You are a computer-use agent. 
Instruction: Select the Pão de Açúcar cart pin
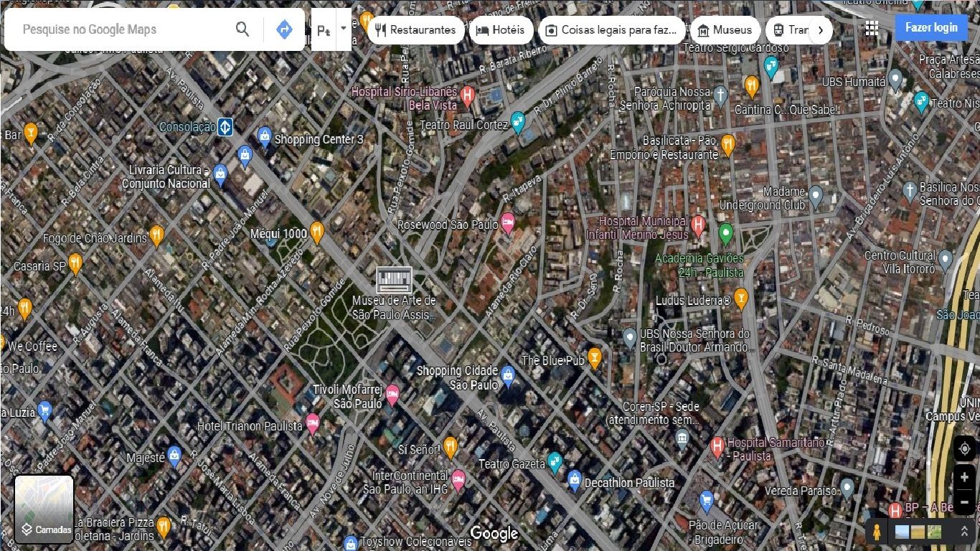click(707, 500)
